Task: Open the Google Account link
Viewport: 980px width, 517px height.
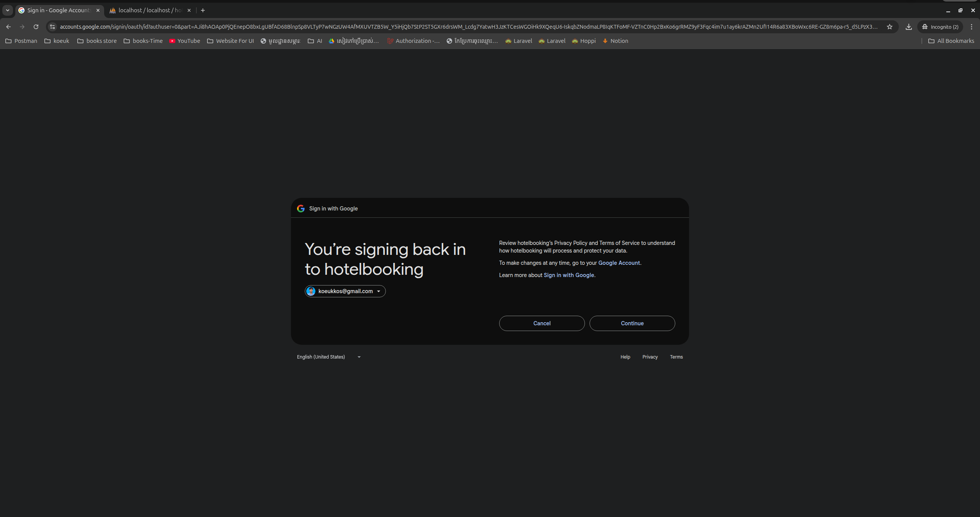Action: [x=619, y=263]
